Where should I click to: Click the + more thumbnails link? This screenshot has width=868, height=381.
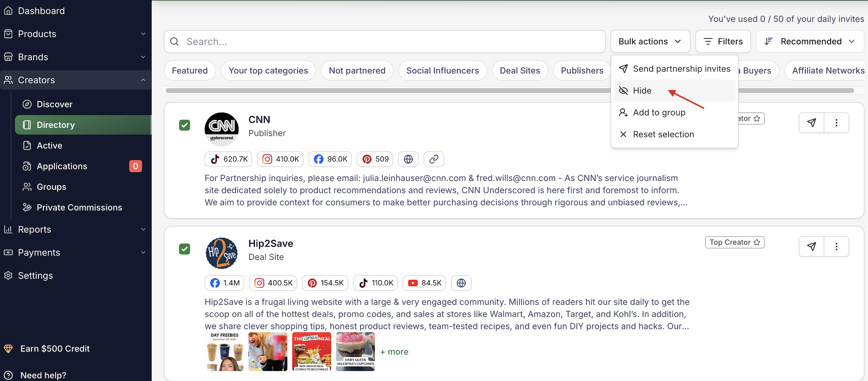[394, 352]
